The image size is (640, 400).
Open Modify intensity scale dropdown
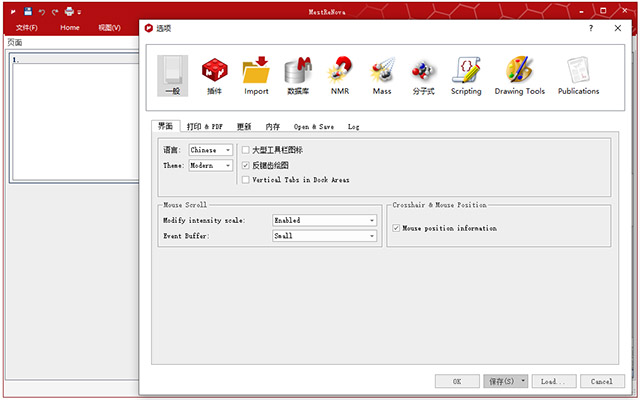324,220
